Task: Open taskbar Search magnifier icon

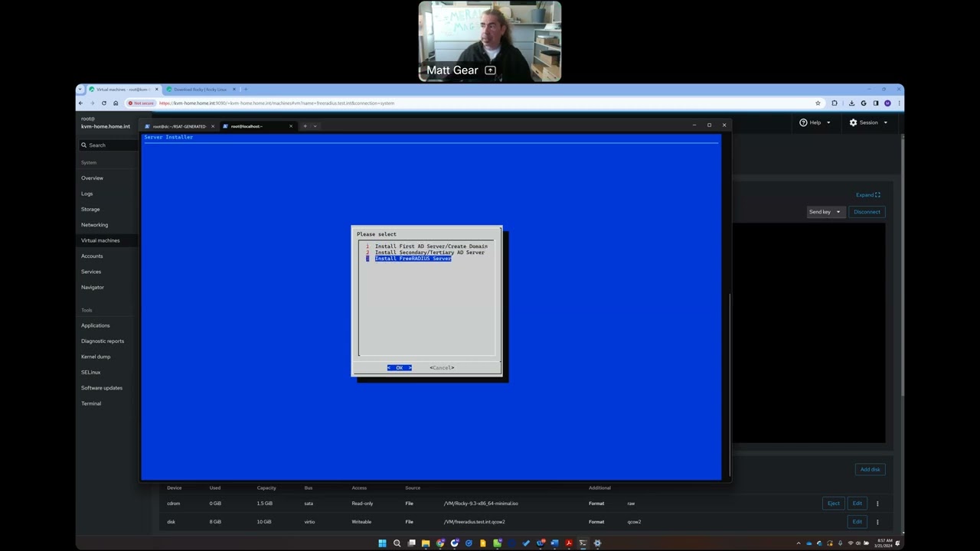Action: 397,543
